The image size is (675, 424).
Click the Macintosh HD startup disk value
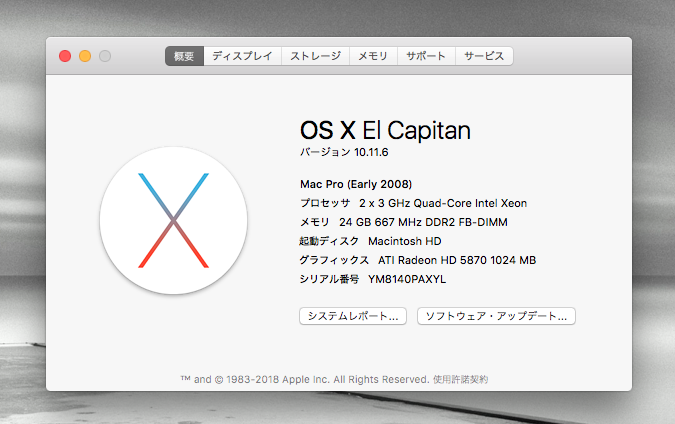(x=405, y=241)
